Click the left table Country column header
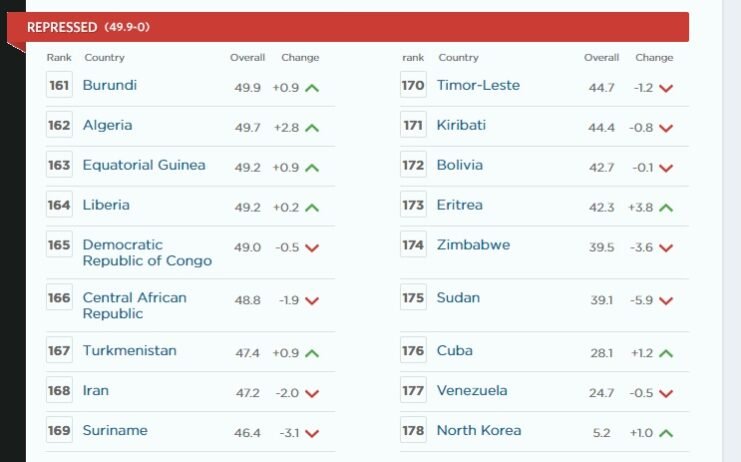The width and height of the screenshot is (741, 462). point(104,58)
